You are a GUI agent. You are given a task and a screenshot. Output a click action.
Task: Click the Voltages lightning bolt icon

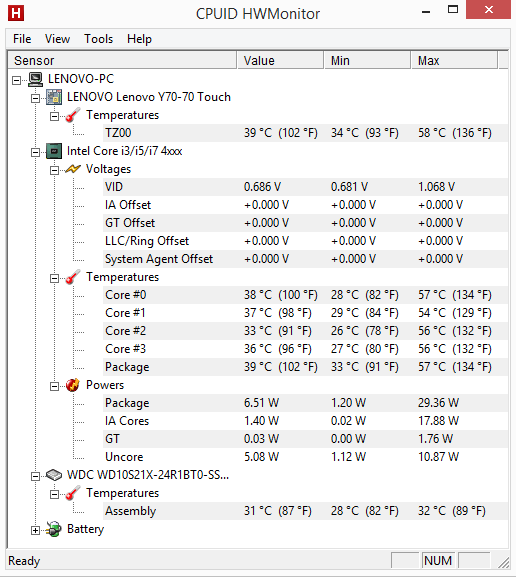pos(73,169)
